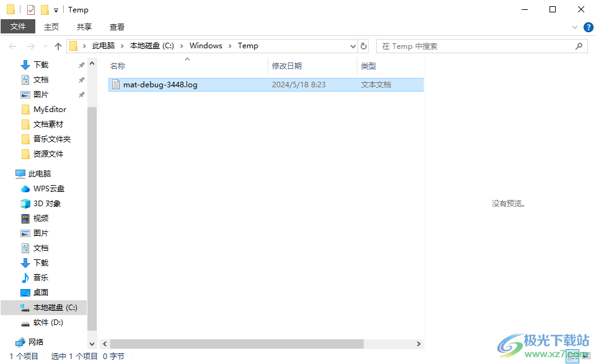
Task: Click the date 2024/5/18 8:23 cell
Action: click(x=299, y=85)
